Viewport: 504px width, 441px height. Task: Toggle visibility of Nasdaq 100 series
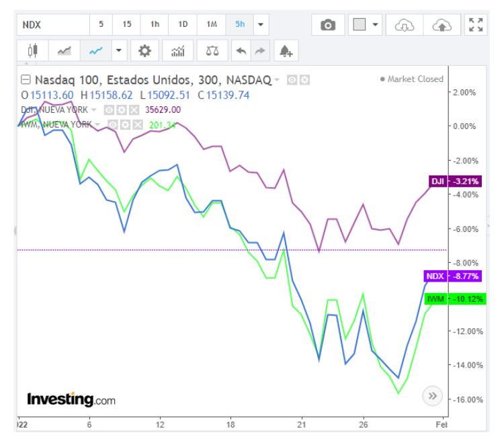tap(292, 80)
